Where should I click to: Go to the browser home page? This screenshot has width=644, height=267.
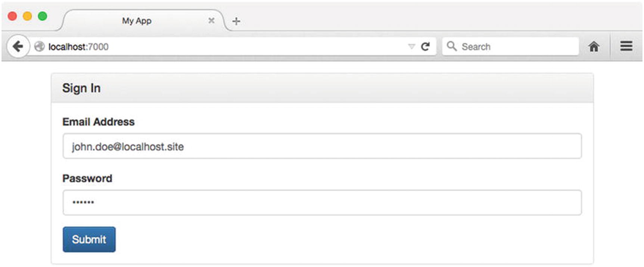[x=594, y=47]
